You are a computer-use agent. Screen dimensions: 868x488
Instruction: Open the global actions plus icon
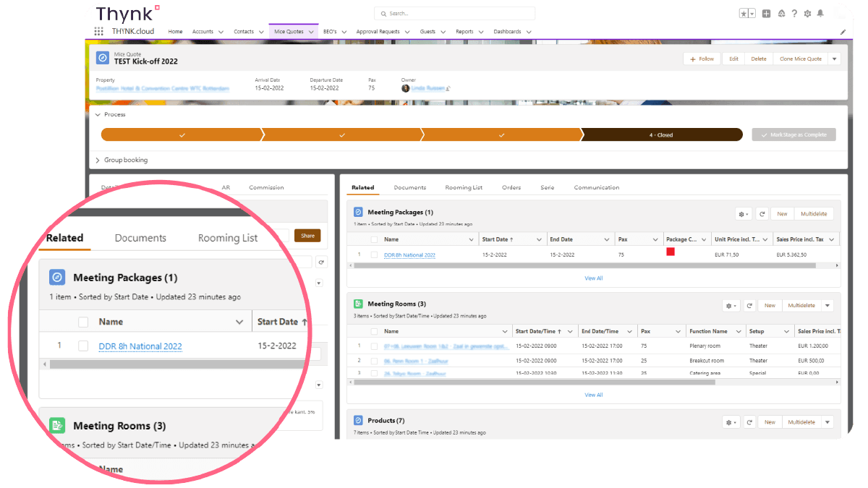tap(767, 14)
